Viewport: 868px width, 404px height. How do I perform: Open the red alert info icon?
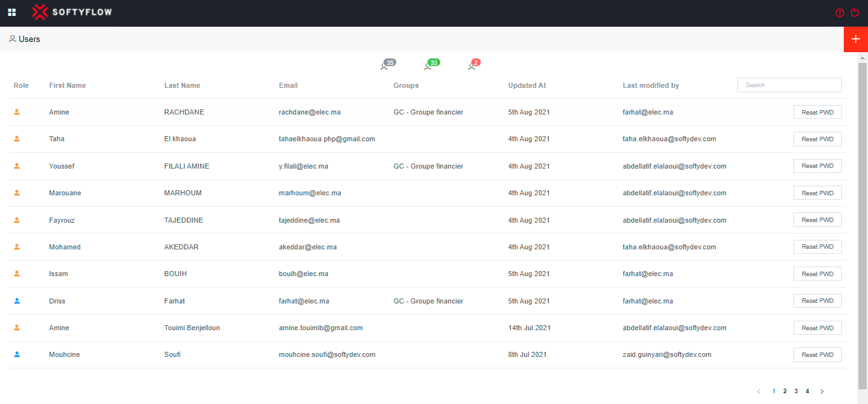840,13
